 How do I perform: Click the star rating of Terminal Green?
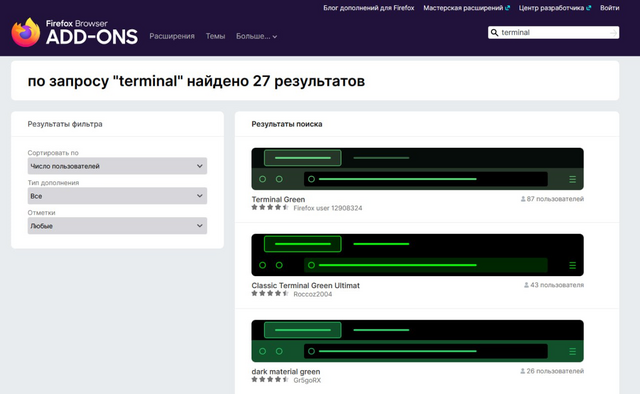pyautogui.click(x=270, y=207)
